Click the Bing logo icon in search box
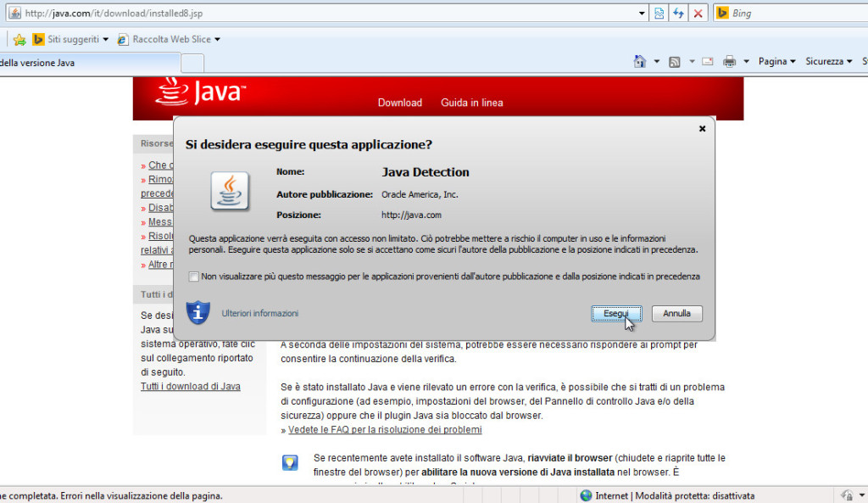 pos(722,13)
